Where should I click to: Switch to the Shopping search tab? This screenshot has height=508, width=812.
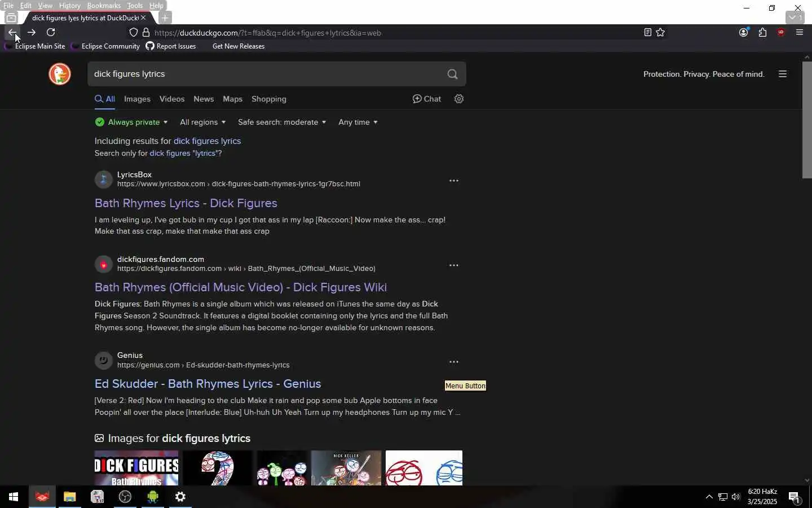tap(269, 99)
